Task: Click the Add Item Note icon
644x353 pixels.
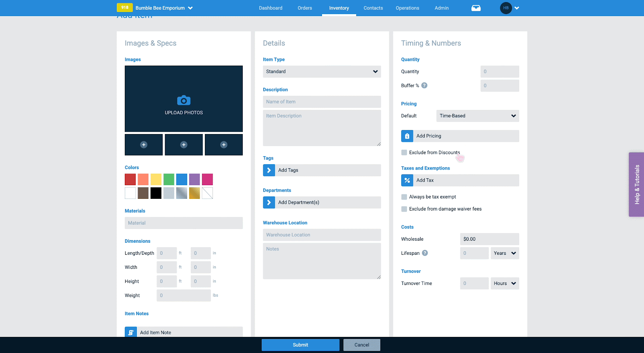Action: [131, 332]
